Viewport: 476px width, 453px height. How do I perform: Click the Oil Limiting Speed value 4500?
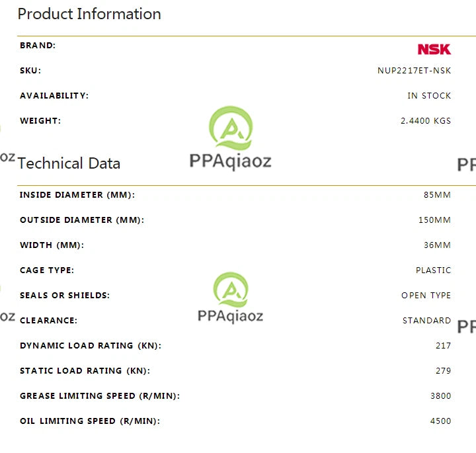tap(440, 421)
